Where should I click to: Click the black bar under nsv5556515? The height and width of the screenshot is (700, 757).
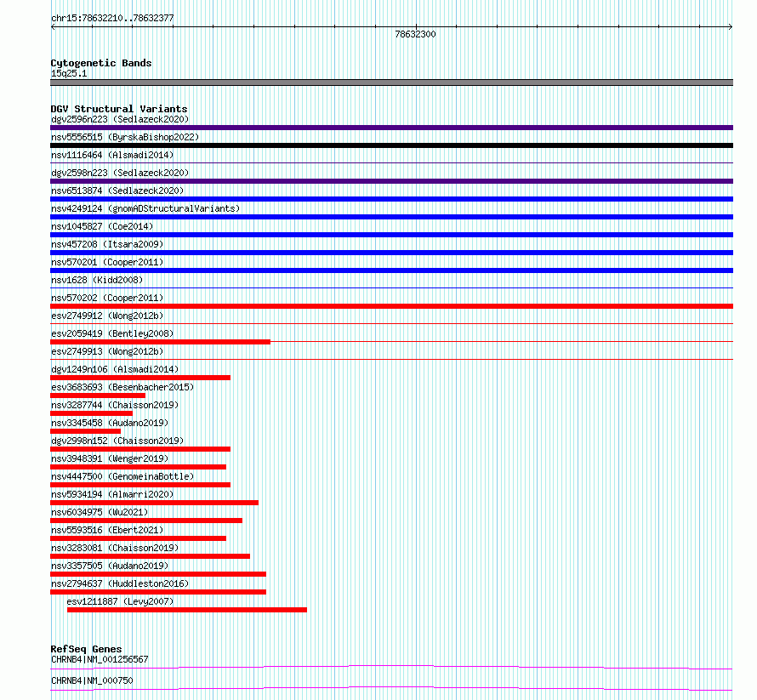pos(391,145)
